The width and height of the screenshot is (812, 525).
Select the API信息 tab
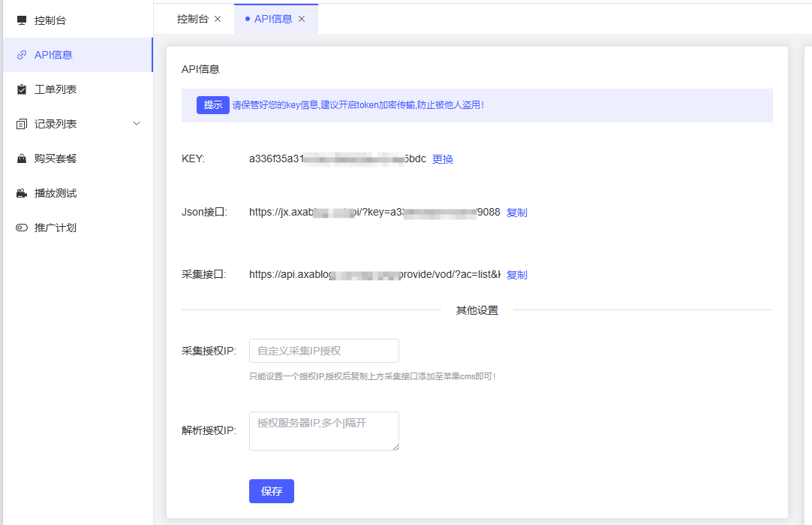tap(273, 19)
